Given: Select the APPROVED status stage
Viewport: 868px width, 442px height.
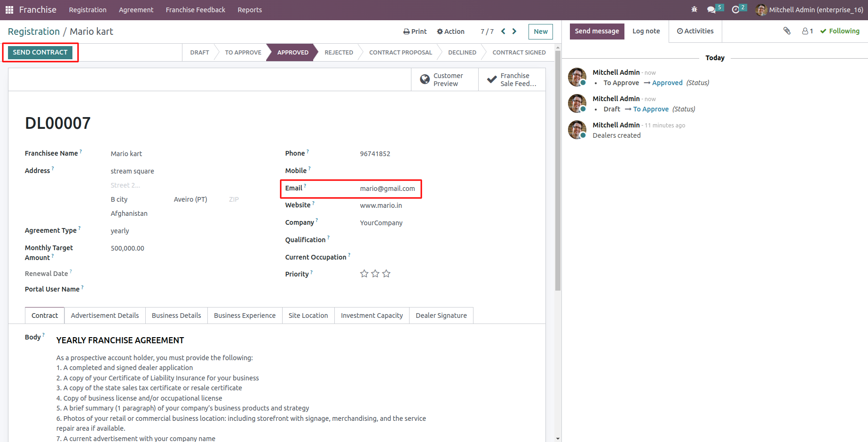Looking at the screenshot, I should 292,52.
